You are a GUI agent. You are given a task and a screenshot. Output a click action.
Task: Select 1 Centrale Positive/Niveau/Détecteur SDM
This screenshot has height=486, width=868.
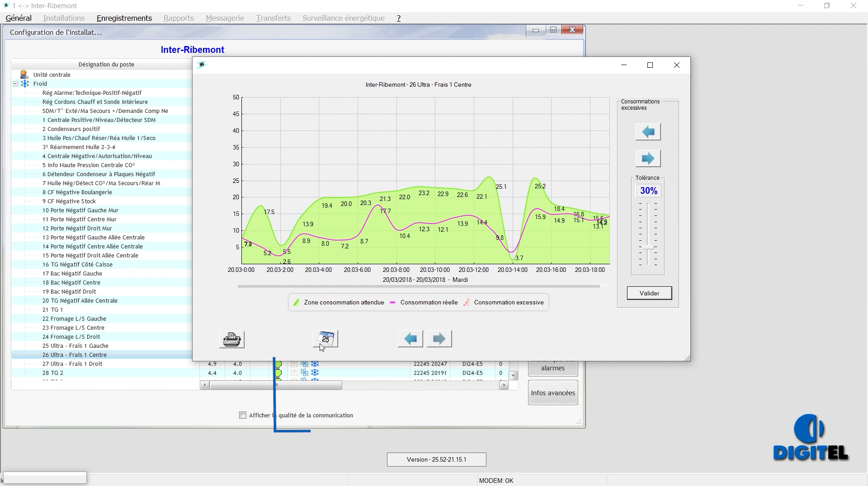click(x=99, y=120)
